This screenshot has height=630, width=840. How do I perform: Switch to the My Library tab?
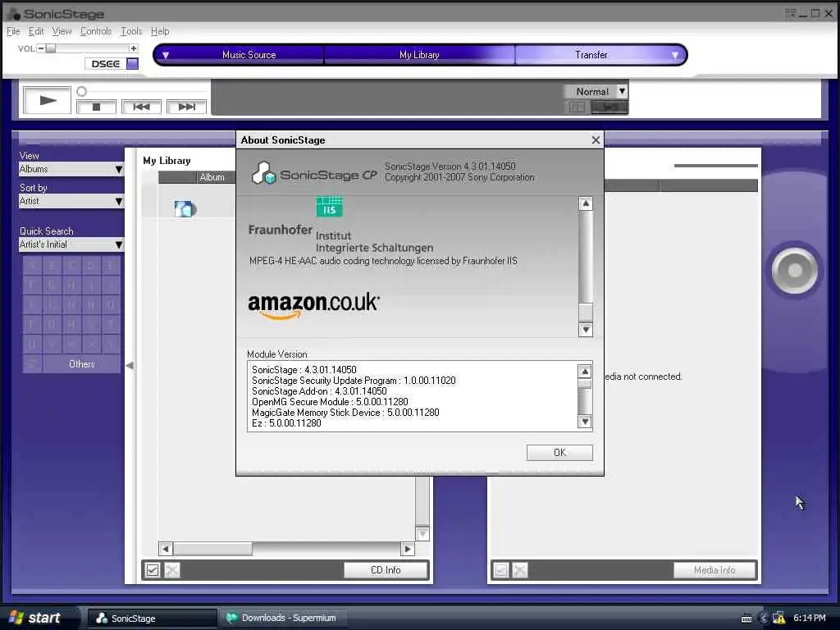(x=419, y=55)
